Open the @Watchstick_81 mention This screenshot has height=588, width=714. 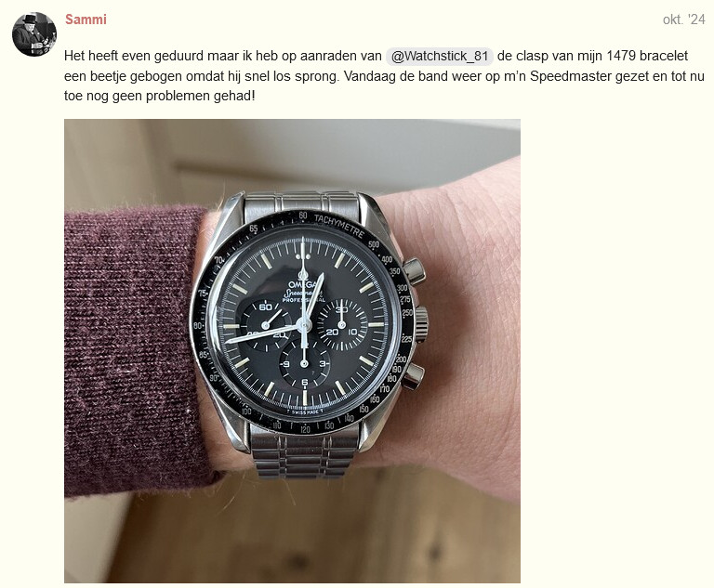pos(440,56)
